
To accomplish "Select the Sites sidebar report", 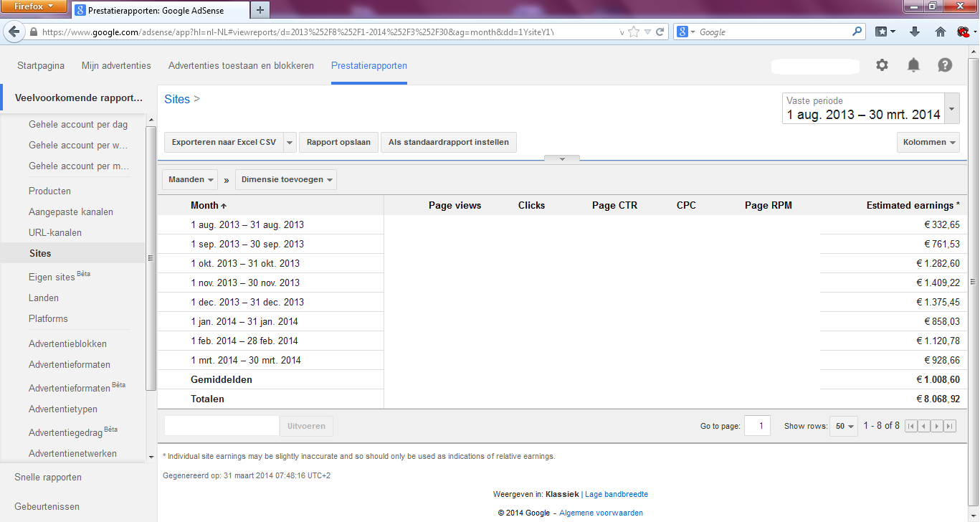I will [x=72, y=253].
